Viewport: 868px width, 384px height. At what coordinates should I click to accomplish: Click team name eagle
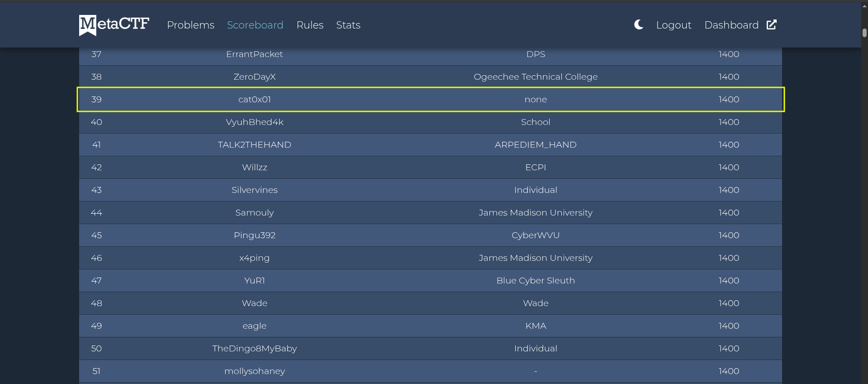click(x=255, y=326)
